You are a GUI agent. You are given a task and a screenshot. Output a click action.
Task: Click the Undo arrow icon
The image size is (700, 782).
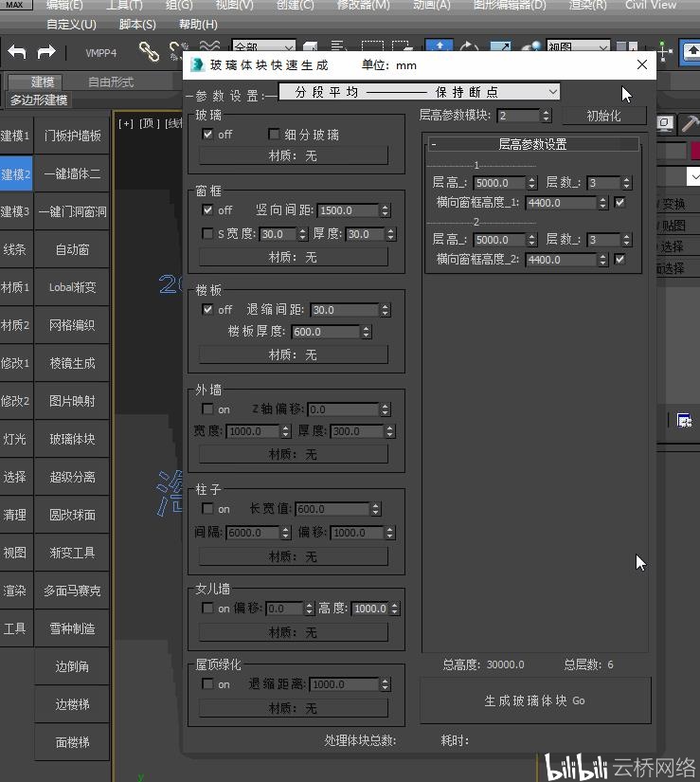pyautogui.click(x=16, y=51)
